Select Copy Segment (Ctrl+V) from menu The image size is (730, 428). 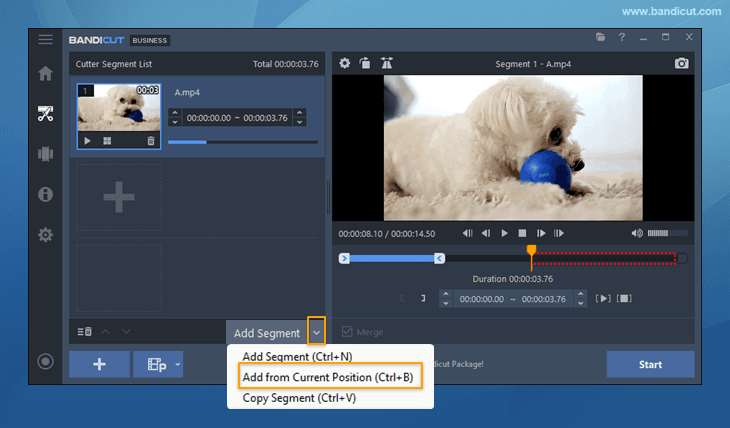[298, 397]
